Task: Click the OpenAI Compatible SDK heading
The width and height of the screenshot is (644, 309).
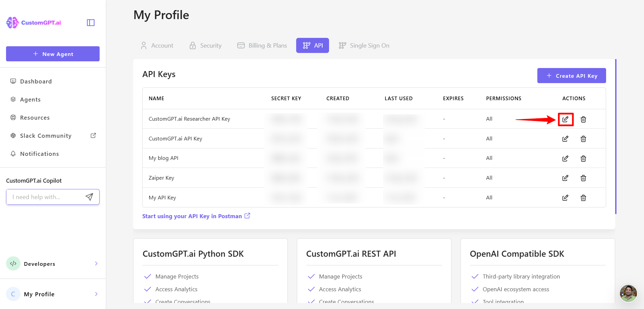Action: tap(517, 254)
